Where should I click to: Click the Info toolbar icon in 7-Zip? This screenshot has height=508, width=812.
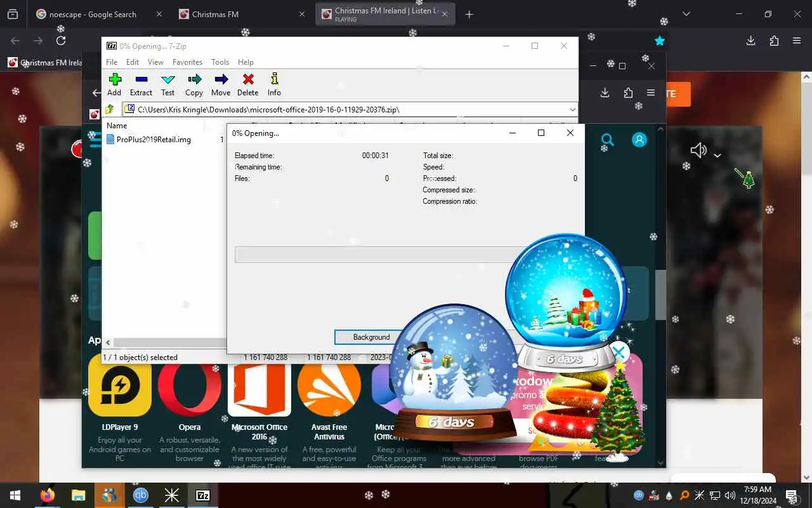click(274, 84)
